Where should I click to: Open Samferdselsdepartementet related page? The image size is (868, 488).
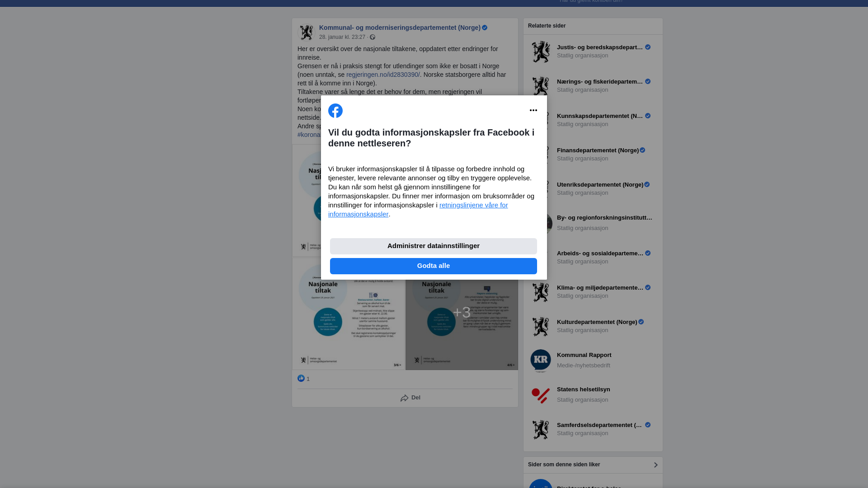click(600, 425)
